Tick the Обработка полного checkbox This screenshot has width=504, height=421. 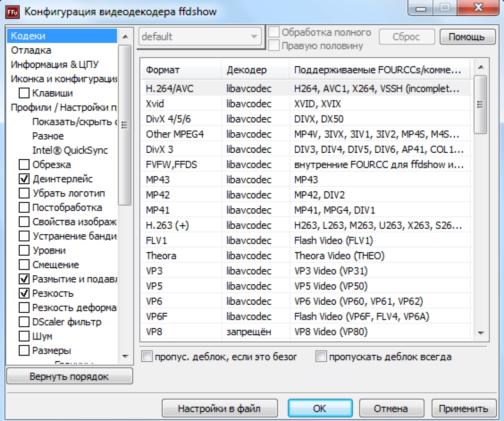[274, 32]
